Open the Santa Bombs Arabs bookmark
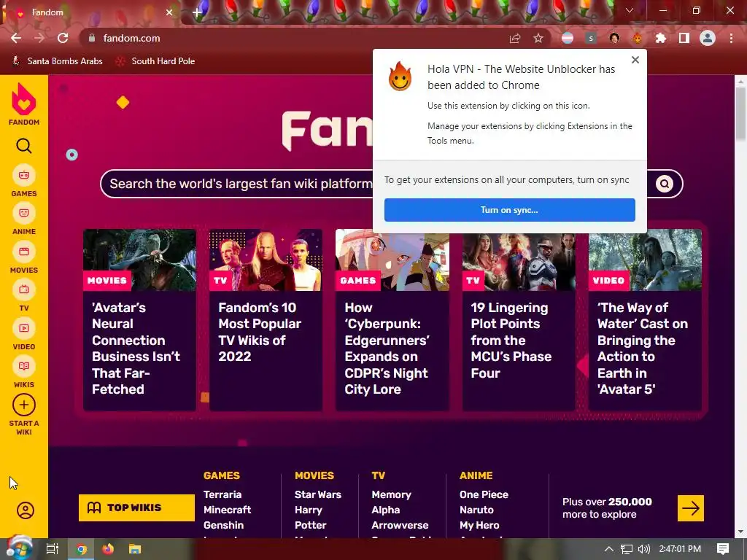 [57, 61]
